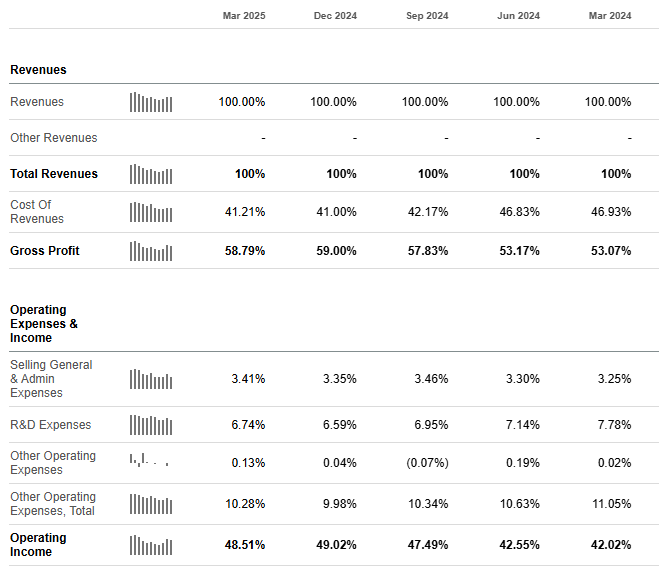The height and width of the screenshot is (569, 659).
Task: Click the Operating Income row label
Action: click(x=38, y=545)
